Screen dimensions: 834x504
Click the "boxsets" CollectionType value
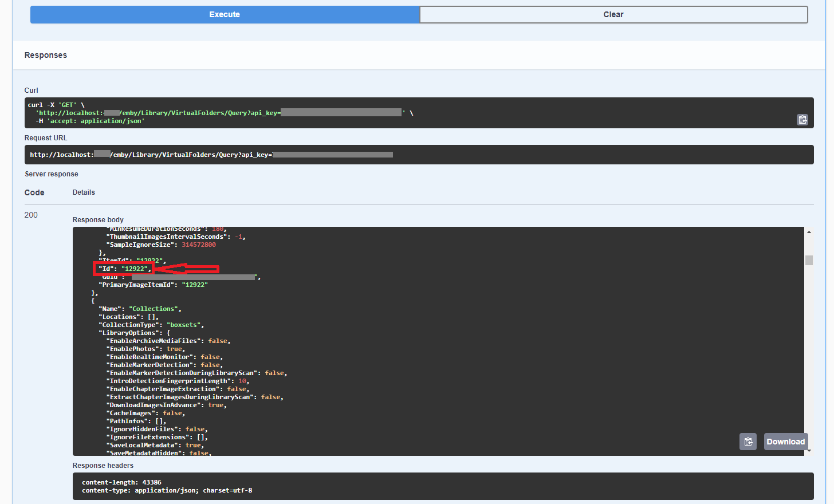pyautogui.click(x=183, y=325)
